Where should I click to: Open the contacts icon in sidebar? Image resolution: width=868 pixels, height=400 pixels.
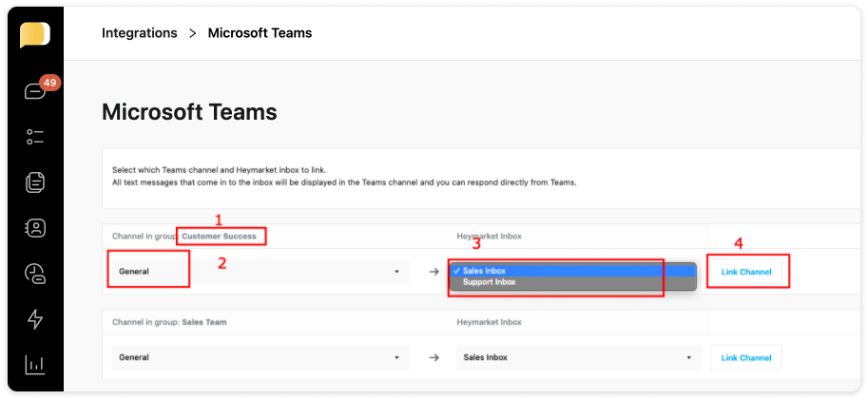click(x=35, y=227)
